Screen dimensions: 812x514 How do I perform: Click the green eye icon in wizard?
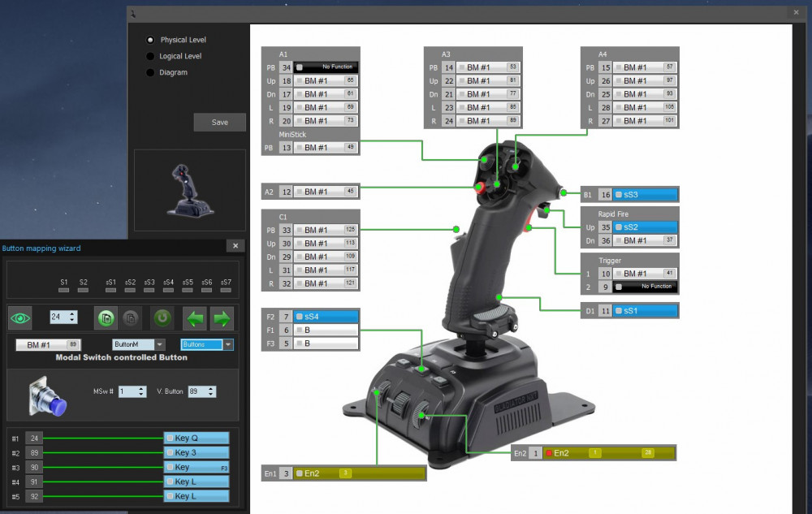pyautogui.click(x=20, y=317)
